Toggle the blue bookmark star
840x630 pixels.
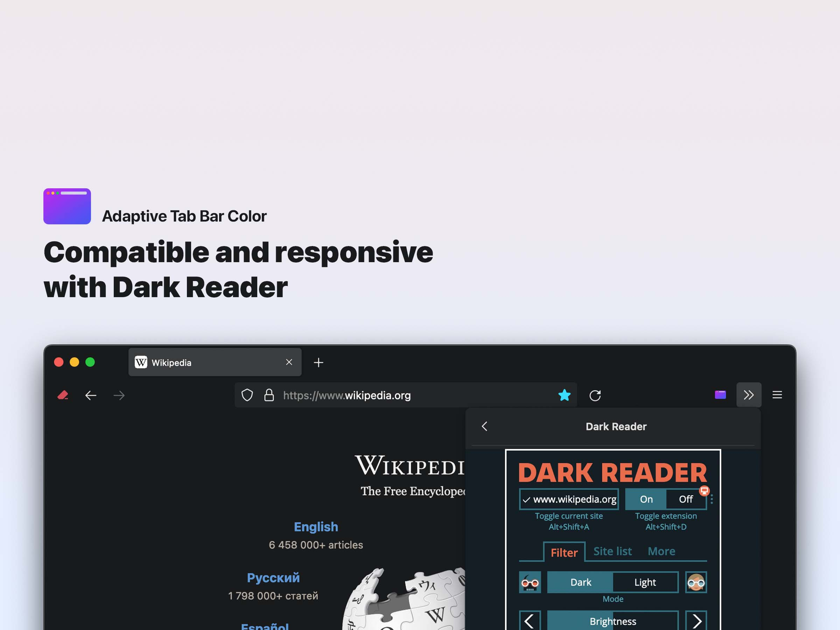point(564,395)
